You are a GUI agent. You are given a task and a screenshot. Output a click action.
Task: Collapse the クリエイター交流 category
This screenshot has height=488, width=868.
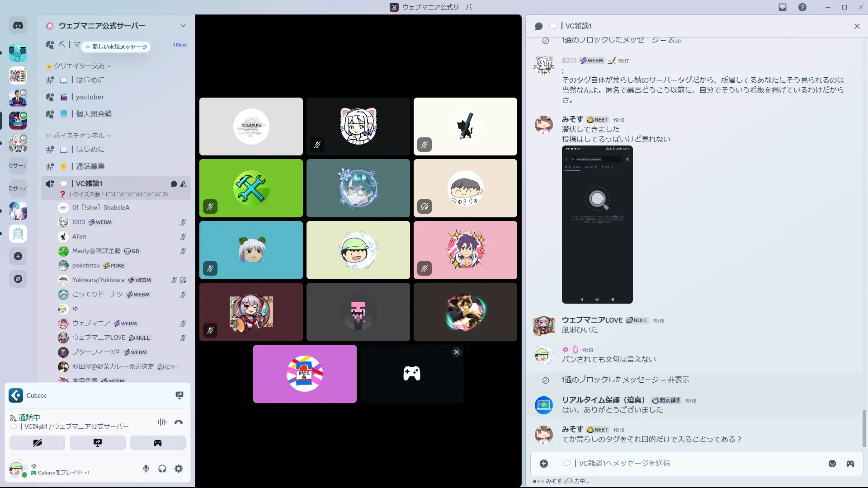[79, 66]
